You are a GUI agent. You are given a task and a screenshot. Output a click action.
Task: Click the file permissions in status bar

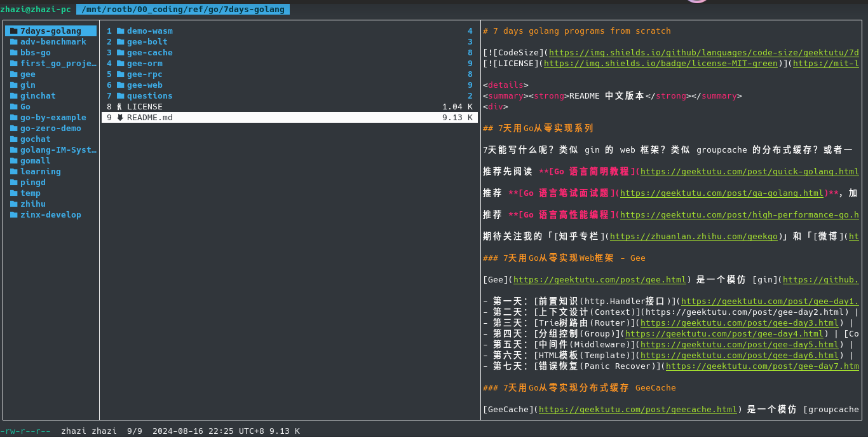coord(25,431)
